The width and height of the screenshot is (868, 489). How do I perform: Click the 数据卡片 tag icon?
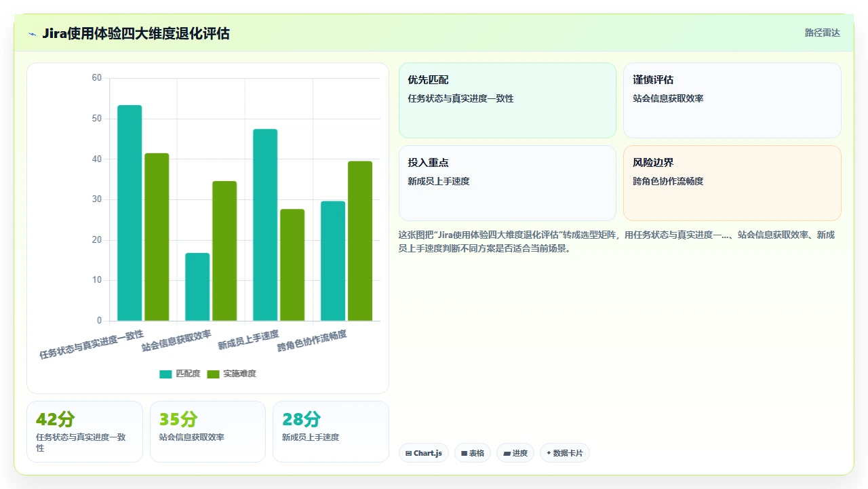pos(549,453)
